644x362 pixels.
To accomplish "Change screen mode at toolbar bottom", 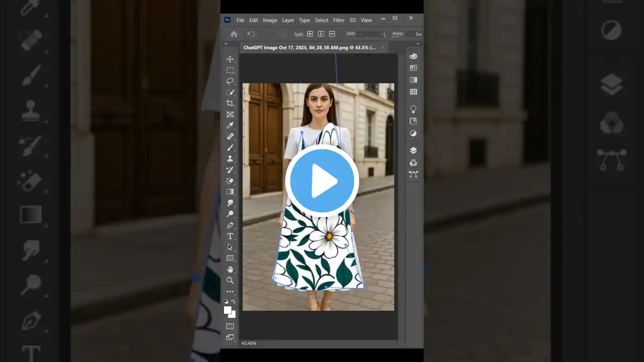I will pos(230,337).
